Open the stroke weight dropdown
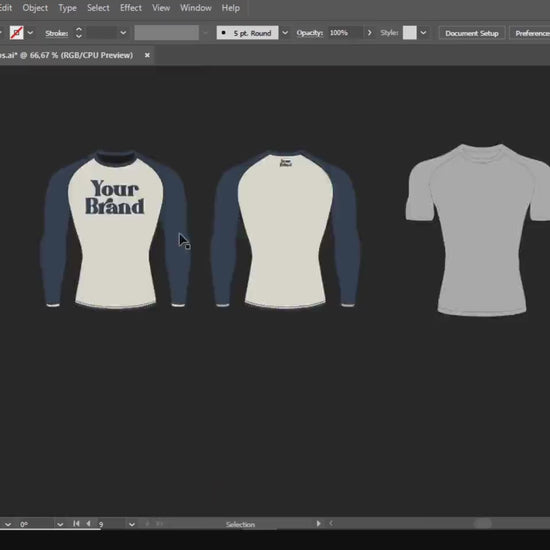The image size is (550, 550). pos(123,33)
